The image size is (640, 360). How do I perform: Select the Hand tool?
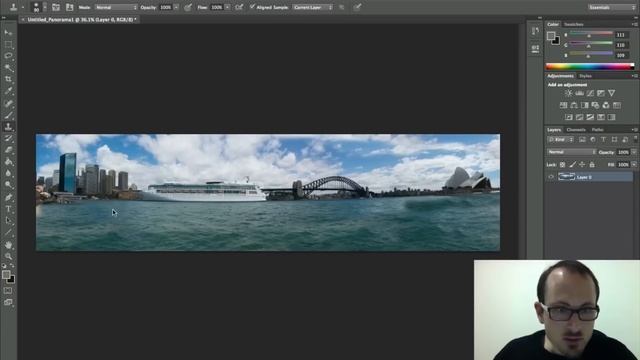tap(8, 245)
